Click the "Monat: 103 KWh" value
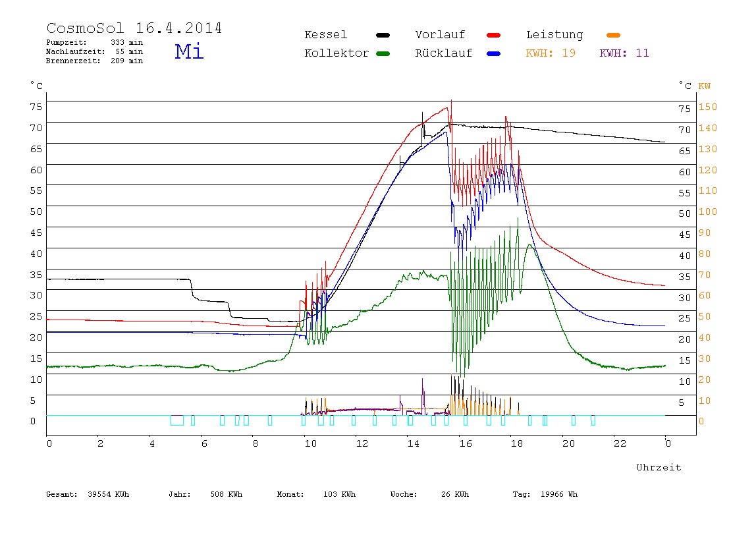The height and width of the screenshot is (535, 756). pyautogui.click(x=316, y=494)
